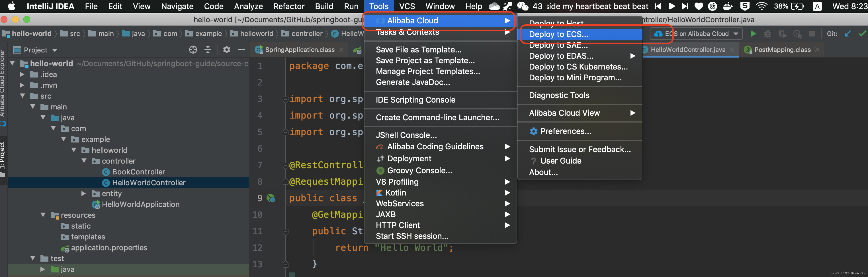Click the Spring bean gutter icon on line 9

(271, 198)
